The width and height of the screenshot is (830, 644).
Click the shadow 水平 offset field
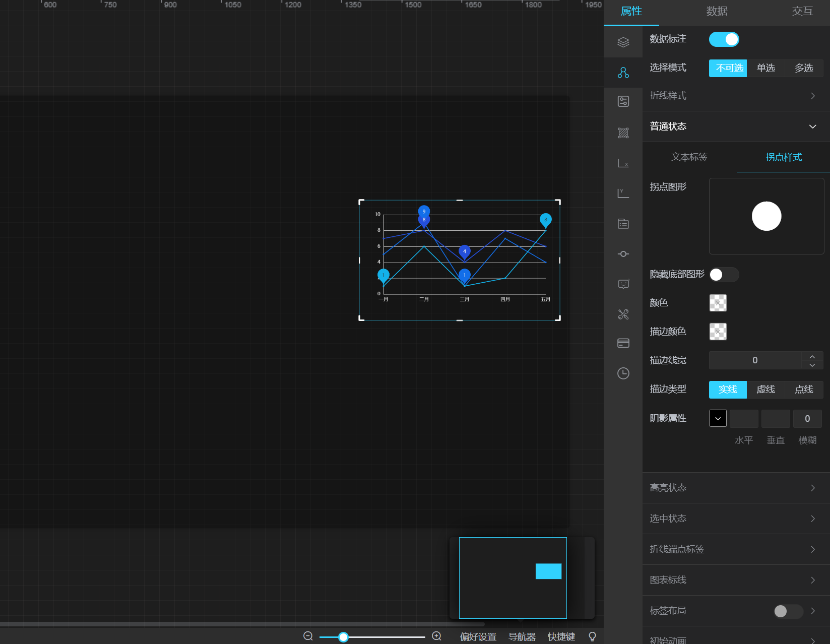click(744, 419)
